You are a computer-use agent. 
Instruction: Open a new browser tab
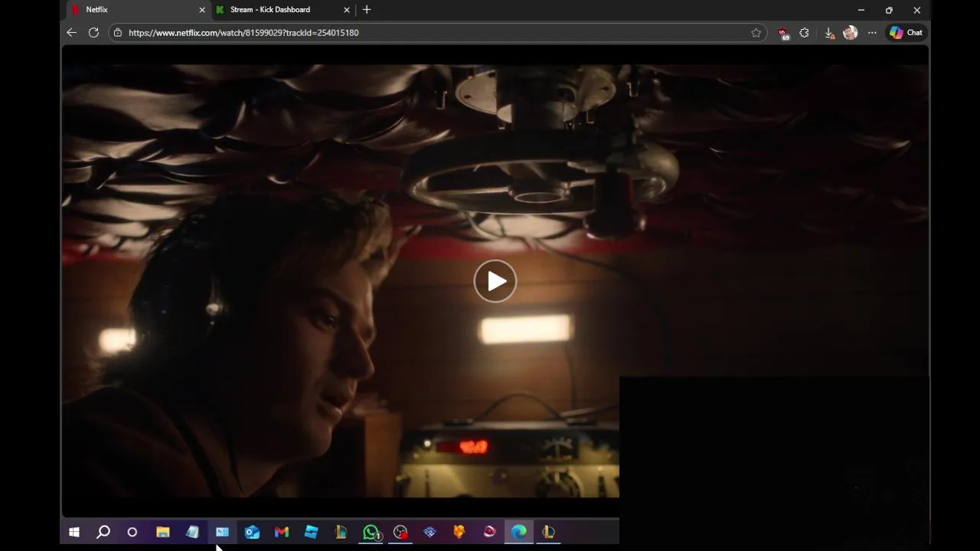[367, 10]
